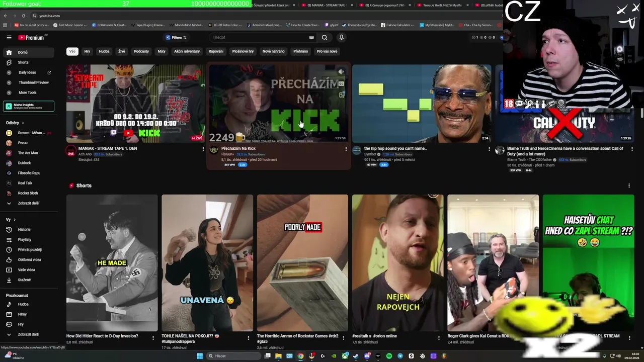This screenshot has height=362, width=644.
Task: Toggle subtitles on Přecházím Na Kick preview
Action: (341, 83)
